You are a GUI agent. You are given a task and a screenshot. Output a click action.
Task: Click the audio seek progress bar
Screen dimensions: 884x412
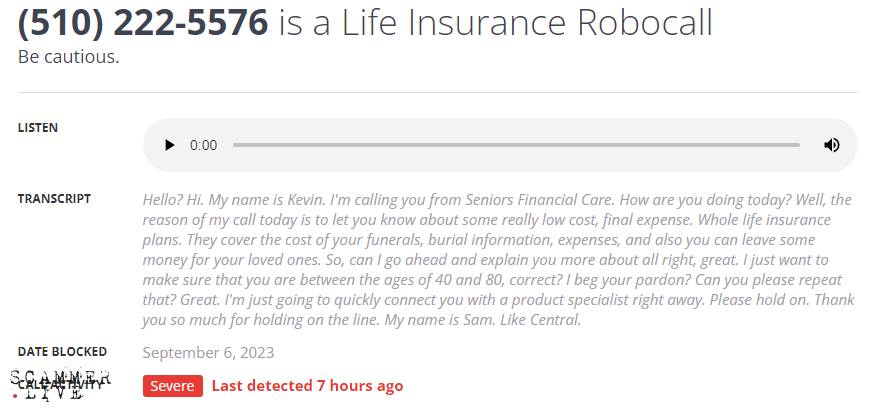[x=516, y=145]
